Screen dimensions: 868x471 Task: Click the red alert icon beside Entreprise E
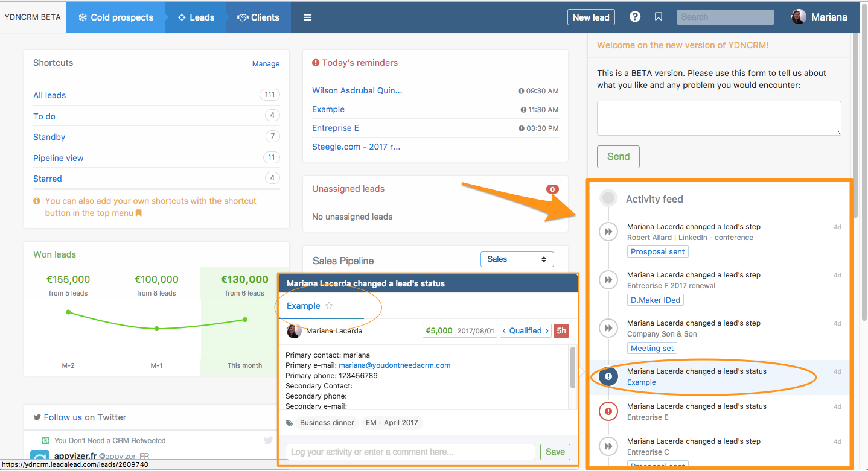(x=608, y=411)
